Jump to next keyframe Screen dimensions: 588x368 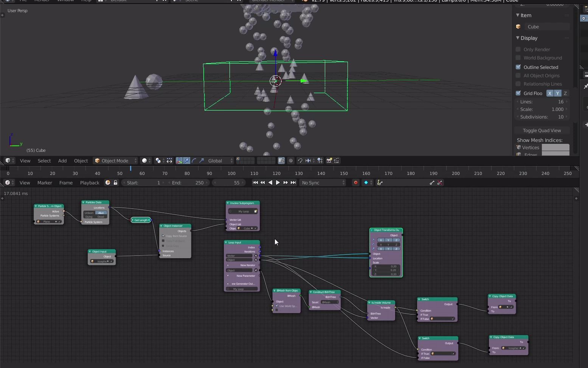pos(285,182)
